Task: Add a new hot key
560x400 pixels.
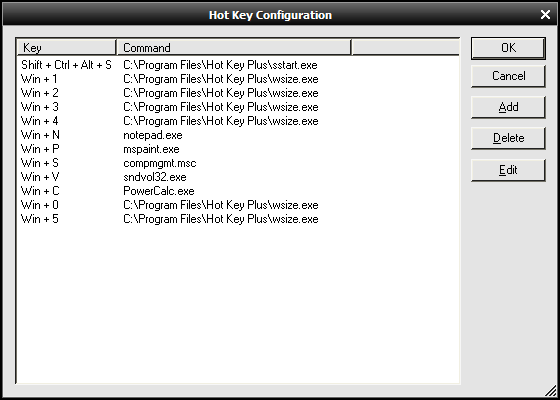Action: [x=508, y=107]
